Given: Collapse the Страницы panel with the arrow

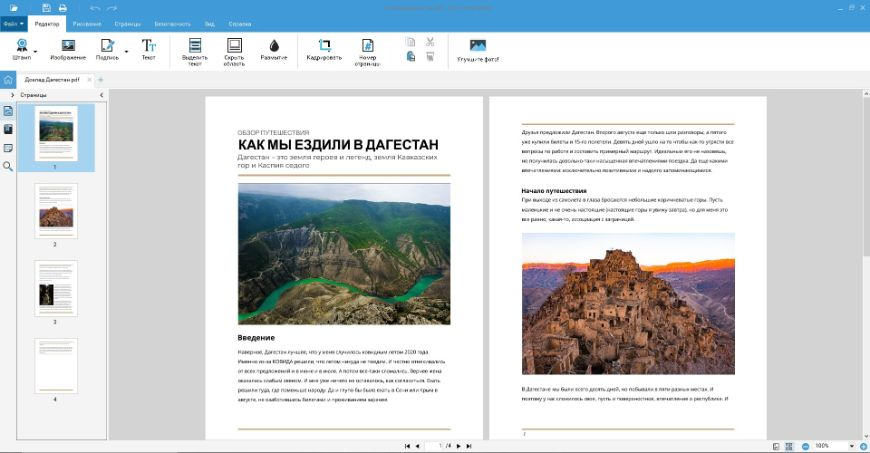Looking at the screenshot, I should [102, 95].
